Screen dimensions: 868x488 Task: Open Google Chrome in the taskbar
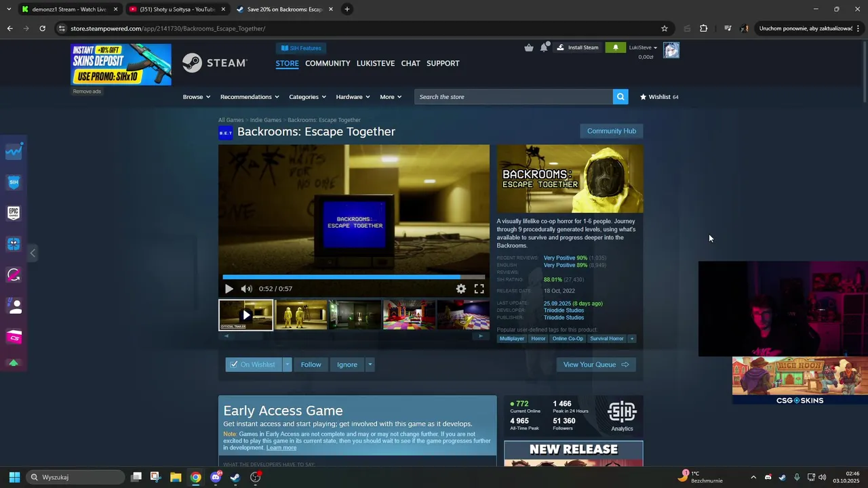(195, 477)
